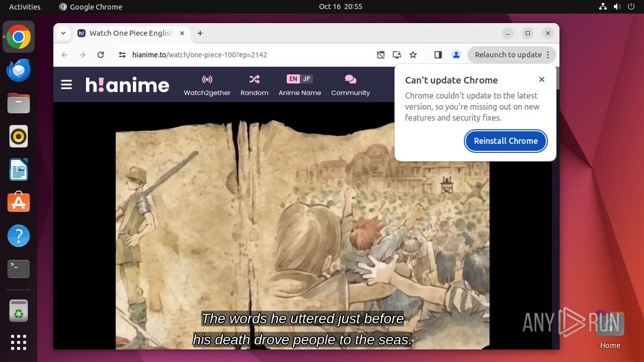Pick a Random anime
The width and height of the screenshot is (644, 362).
(x=255, y=85)
